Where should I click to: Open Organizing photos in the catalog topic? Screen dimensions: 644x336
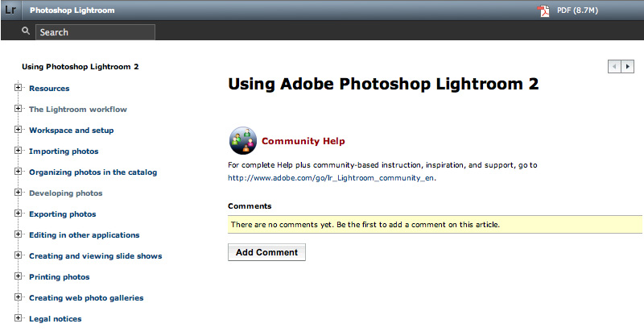pyautogui.click(x=93, y=172)
